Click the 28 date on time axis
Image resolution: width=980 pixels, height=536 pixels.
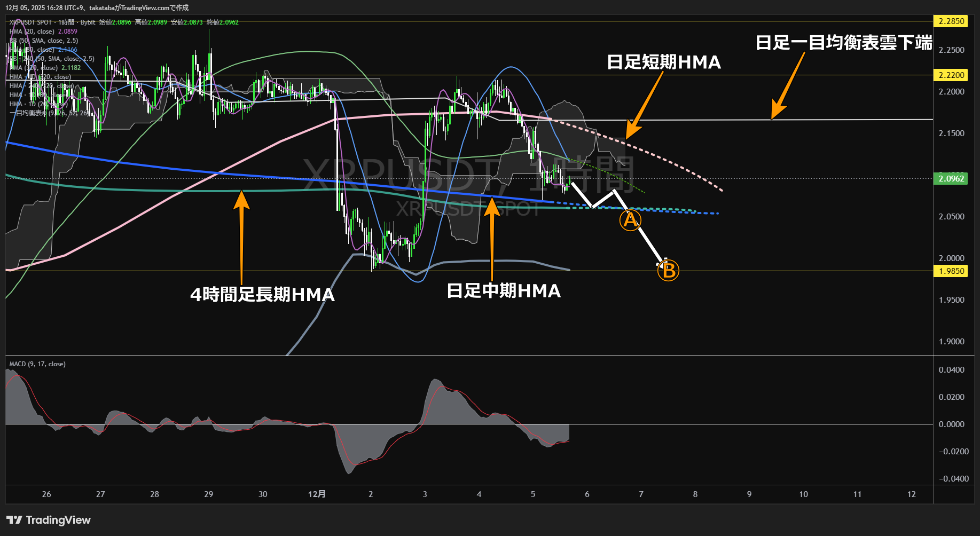click(x=154, y=494)
